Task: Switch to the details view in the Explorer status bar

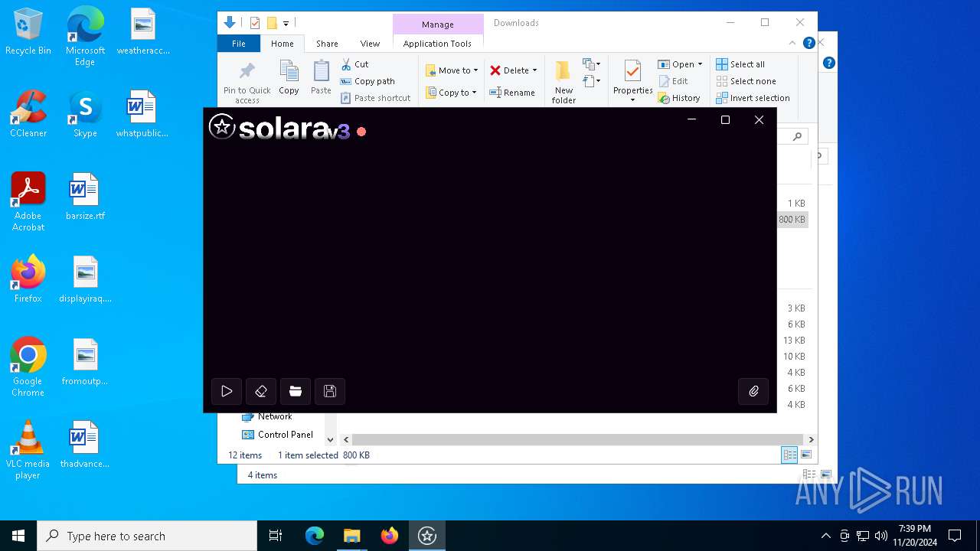Action: pos(789,455)
